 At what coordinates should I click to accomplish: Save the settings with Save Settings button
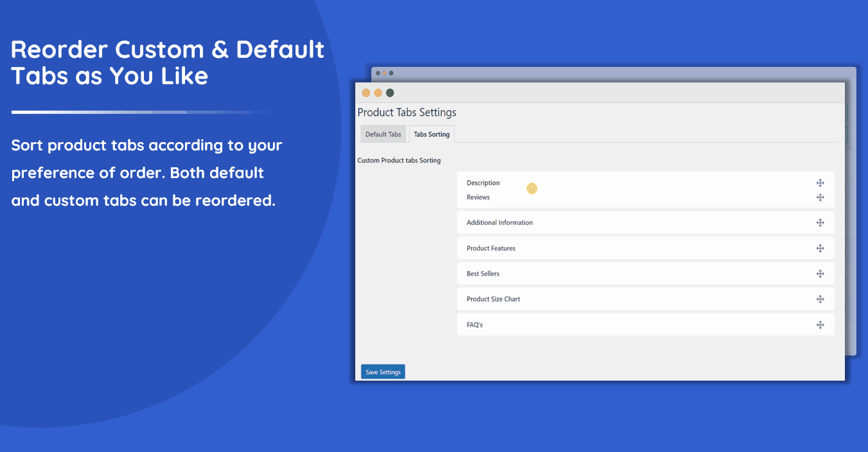383,372
